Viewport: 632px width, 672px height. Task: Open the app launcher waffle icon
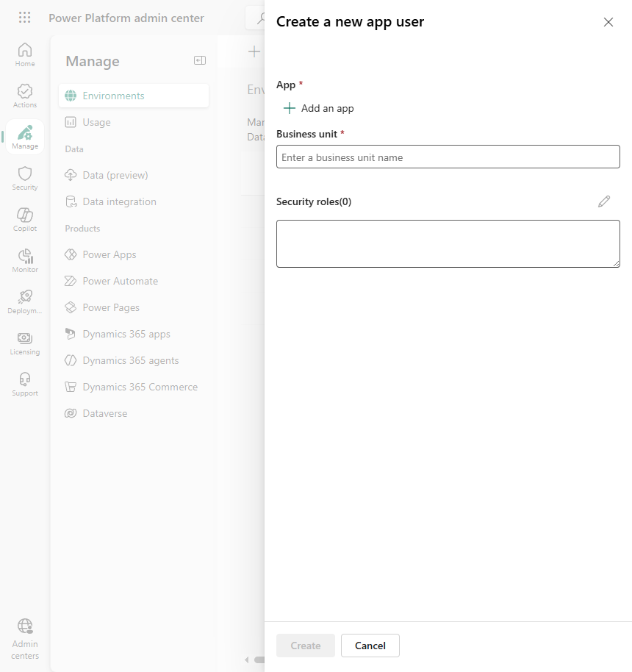tap(25, 18)
